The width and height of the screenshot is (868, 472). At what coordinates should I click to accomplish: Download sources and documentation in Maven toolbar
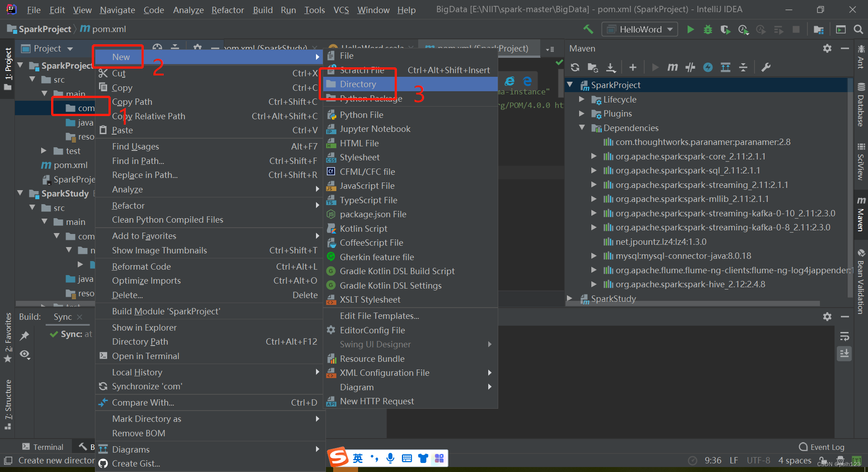[x=611, y=67]
